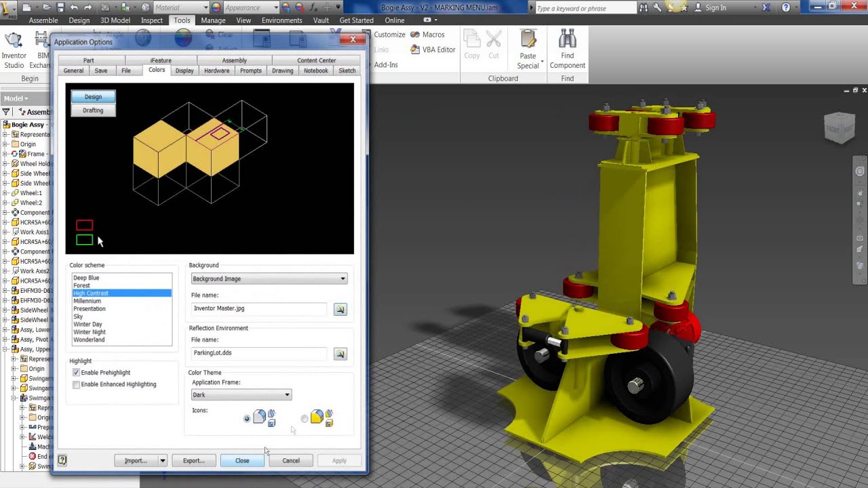This screenshot has width=868, height=488.
Task: Click the Autodesk Exchange X icon
Action: [x=766, y=7]
